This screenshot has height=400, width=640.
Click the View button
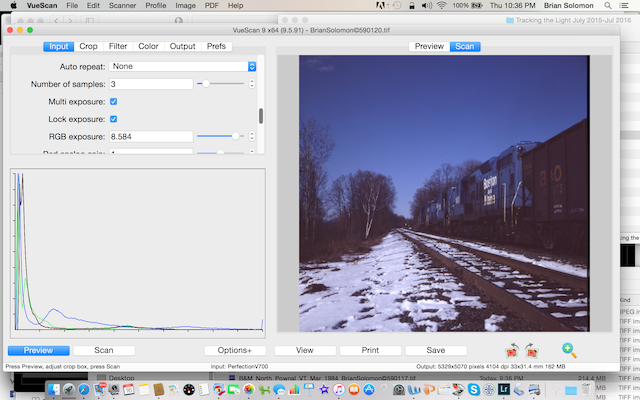pos(305,351)
